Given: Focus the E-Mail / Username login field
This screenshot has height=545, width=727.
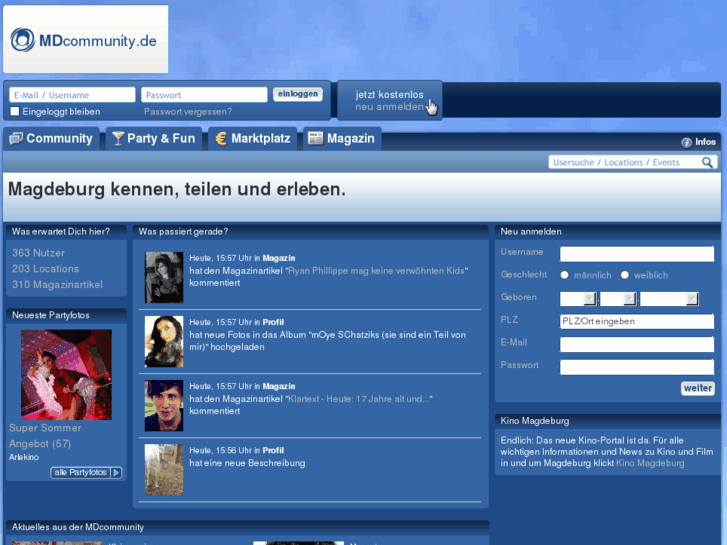Looking at the screenshot, I should coord(72,95).
